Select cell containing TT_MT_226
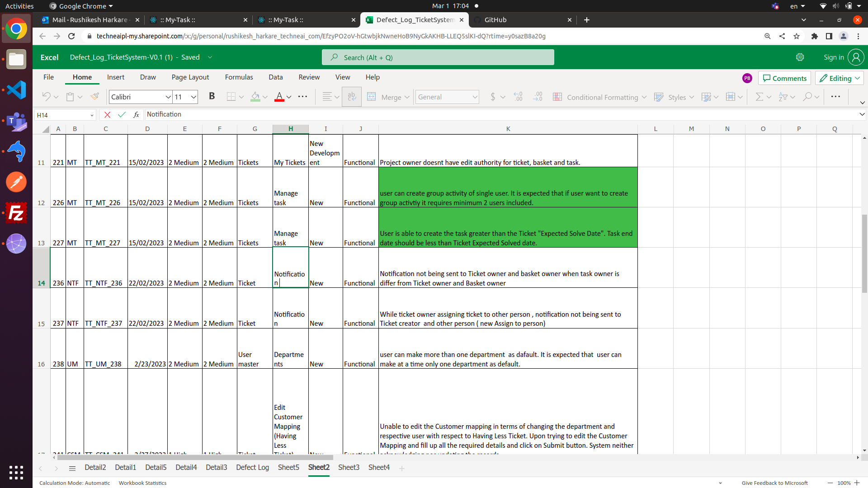The height and width of the screenshot is (488, 868). point(105,188)
